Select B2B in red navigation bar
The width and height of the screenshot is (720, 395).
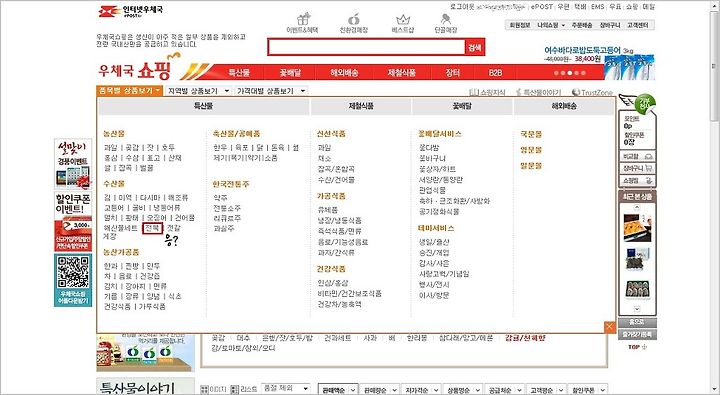click(x=495, y=73)
